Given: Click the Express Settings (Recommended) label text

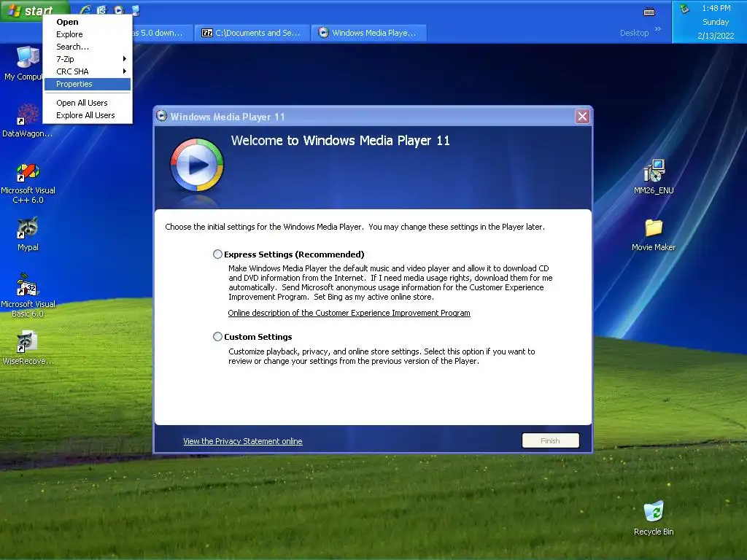Looking at the screenshot, I should pos(294,254).
